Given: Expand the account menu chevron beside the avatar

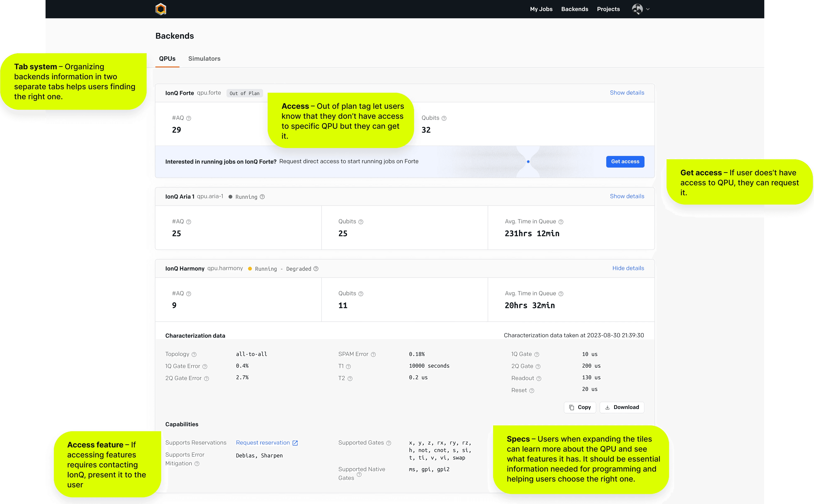Looking at the screenshot, I should pos(648,9).
